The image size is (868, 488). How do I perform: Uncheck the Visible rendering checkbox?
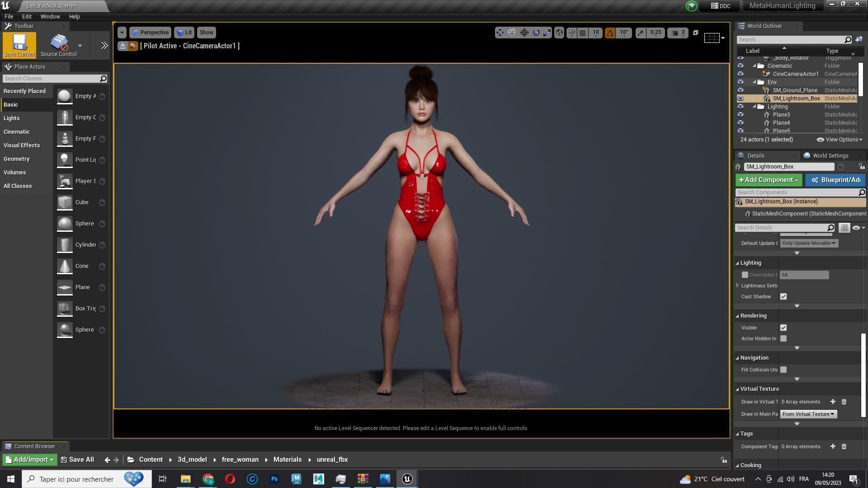tap(783, 328)
